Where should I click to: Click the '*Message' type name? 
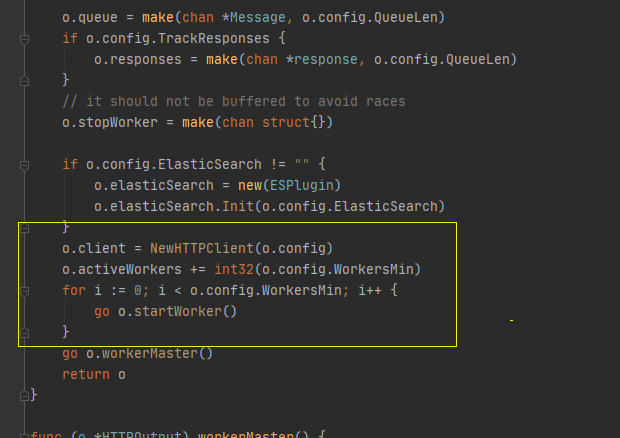point(253,18)
